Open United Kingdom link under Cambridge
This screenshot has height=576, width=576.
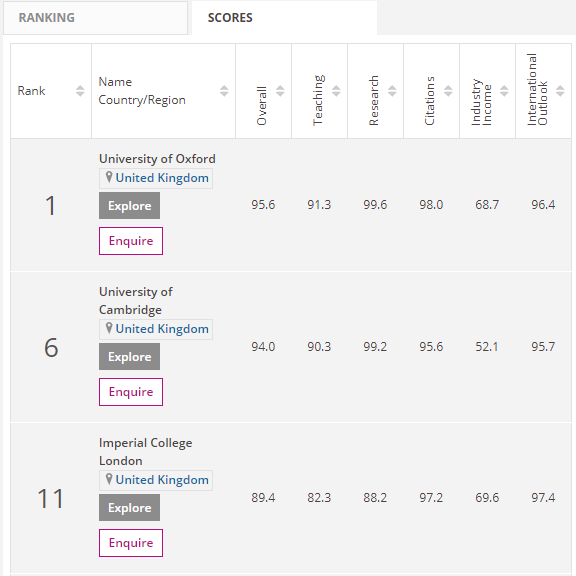click(x=162, y=329)
